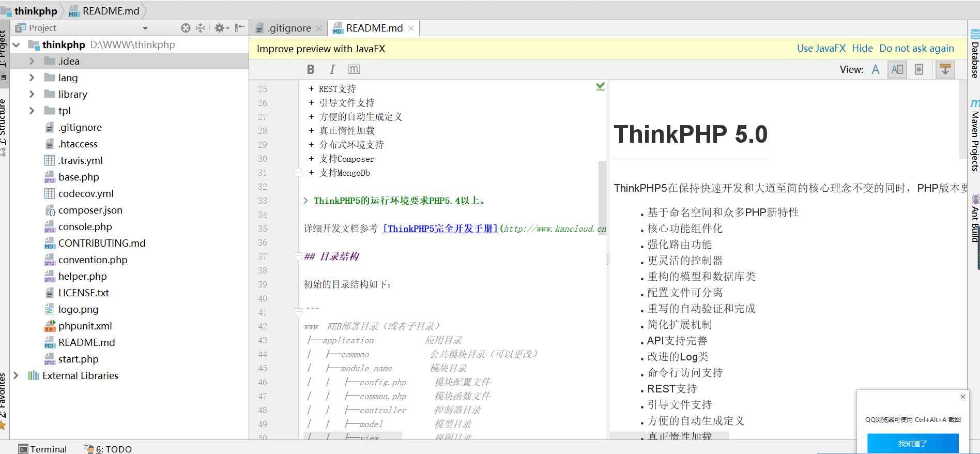Image resolution: width=980 pixels, height=454 pixels.
Task: Open Project panel settings gear
Action: point(221,28)
